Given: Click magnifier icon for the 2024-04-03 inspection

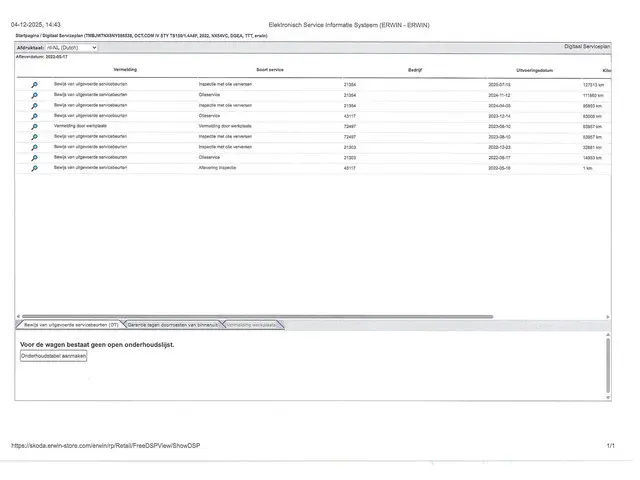Looking at the screenshot, I should tap(34, 106).
